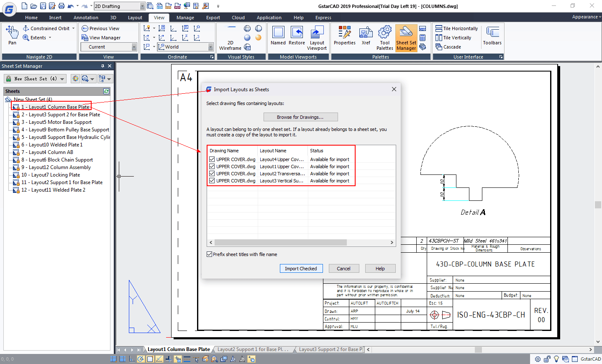Toggle the Sheet Set Manager palette button

click(x=406, y=38)
